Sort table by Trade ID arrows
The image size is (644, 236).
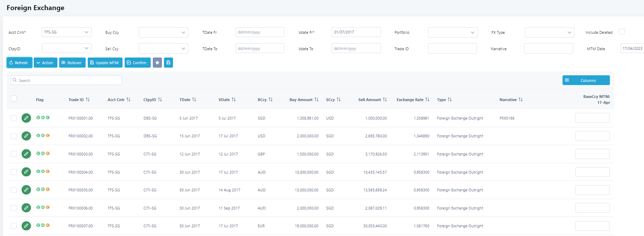88,100
